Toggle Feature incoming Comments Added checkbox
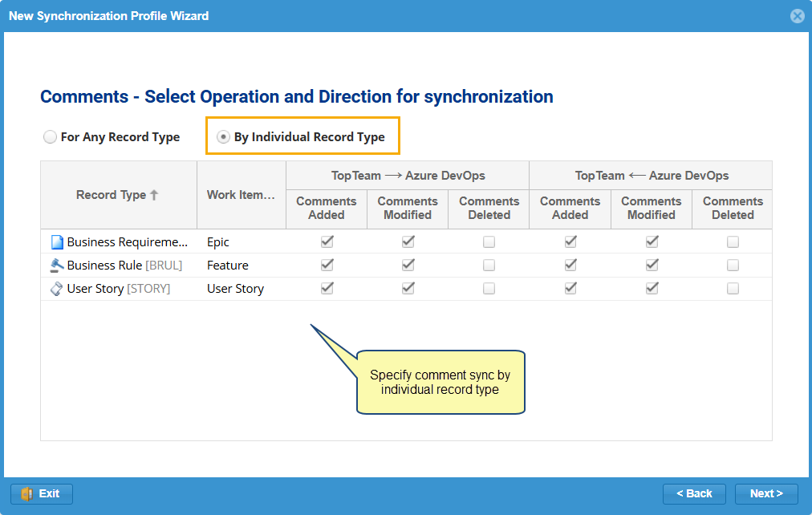812x515 pixels. (x=570, y=266)
